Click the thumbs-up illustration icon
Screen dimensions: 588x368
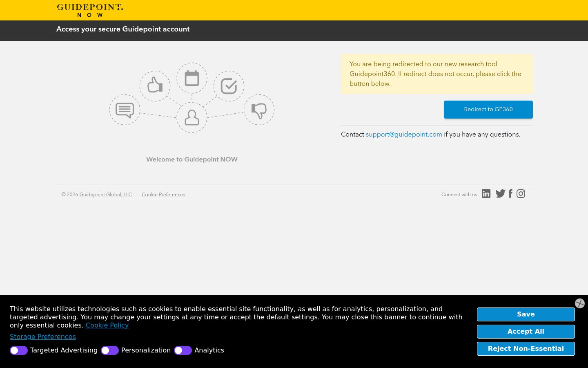click(x=155, y=86)
